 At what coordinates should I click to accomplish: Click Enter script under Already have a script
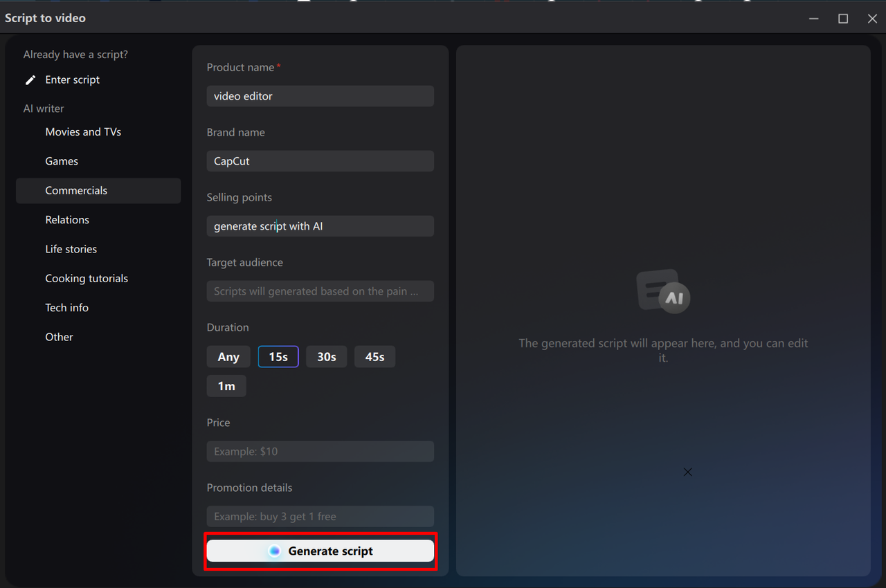(x=72, y=79)
